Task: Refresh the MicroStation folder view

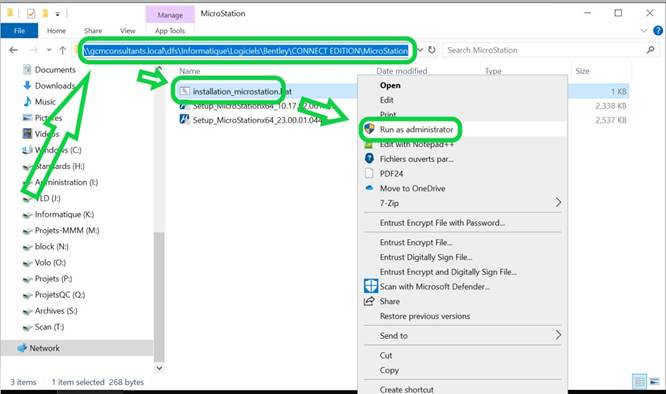Action: [432, 50]
